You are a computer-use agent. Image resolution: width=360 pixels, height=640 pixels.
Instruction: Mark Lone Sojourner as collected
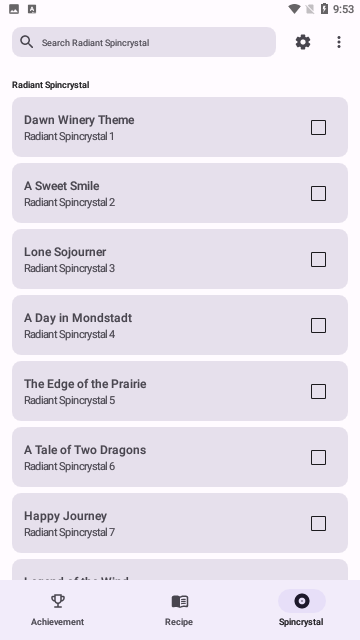[318, 259]
